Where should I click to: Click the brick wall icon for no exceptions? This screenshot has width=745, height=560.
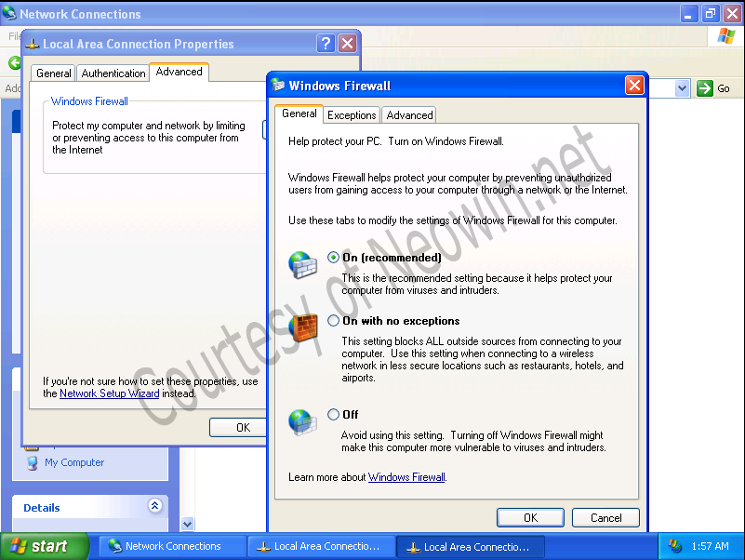click(302, 328)
